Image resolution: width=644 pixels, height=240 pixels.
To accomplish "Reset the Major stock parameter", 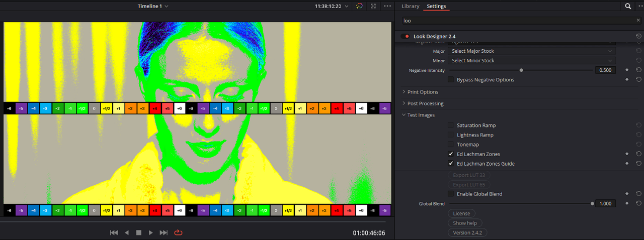I will point(638,51).
